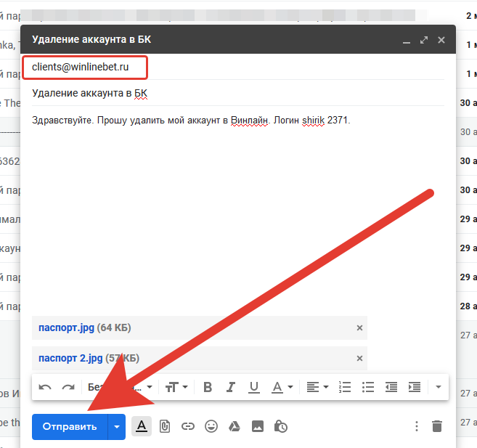Insert files from Google Drive icon
This screenshot has width=477, height=448.
pos(235,426)
